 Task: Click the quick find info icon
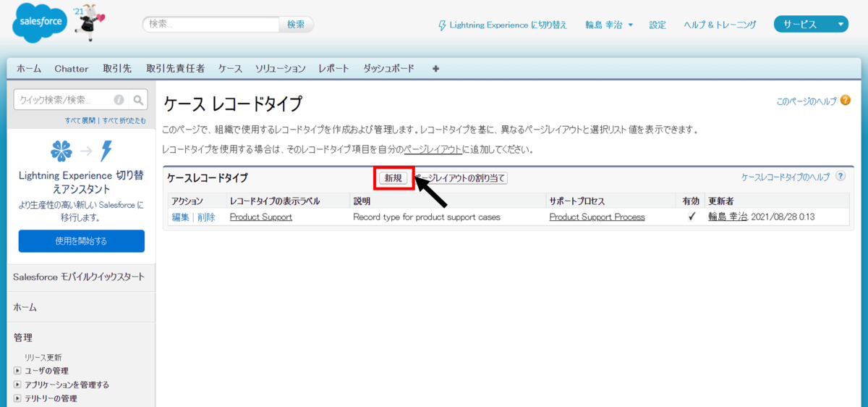119,100
